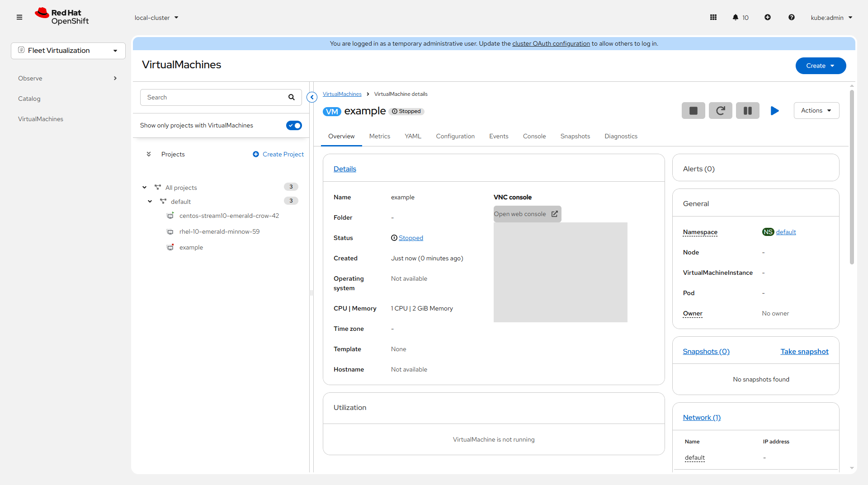The height and width of the screenshot is (485, 868).
Task: Collapse the project tree side panel
Action: pos(312,97)
